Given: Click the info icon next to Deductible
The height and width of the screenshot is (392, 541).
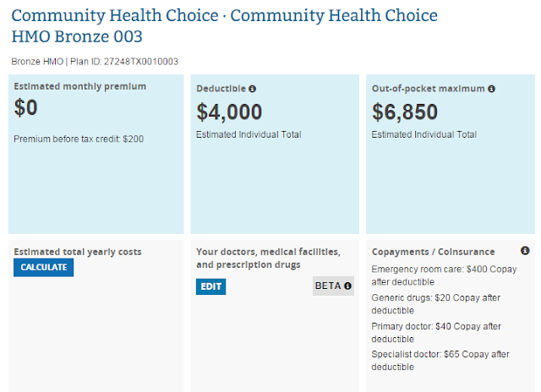Looking at the screenshot, I should pyautogui.click(x=252, y=88).
